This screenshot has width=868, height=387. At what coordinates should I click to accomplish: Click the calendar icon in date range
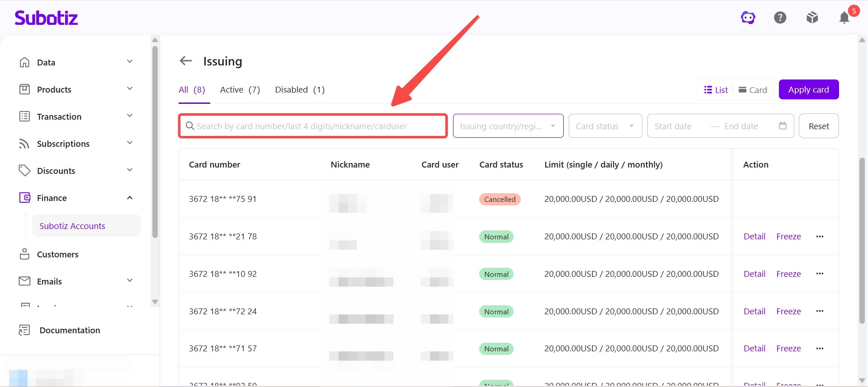tap(783, 126)
